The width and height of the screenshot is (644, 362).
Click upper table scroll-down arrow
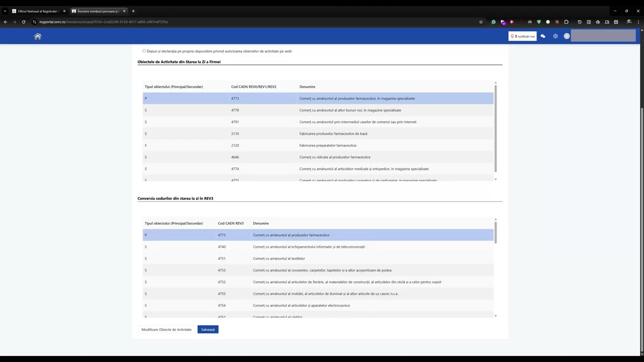(x=496, y=179)
